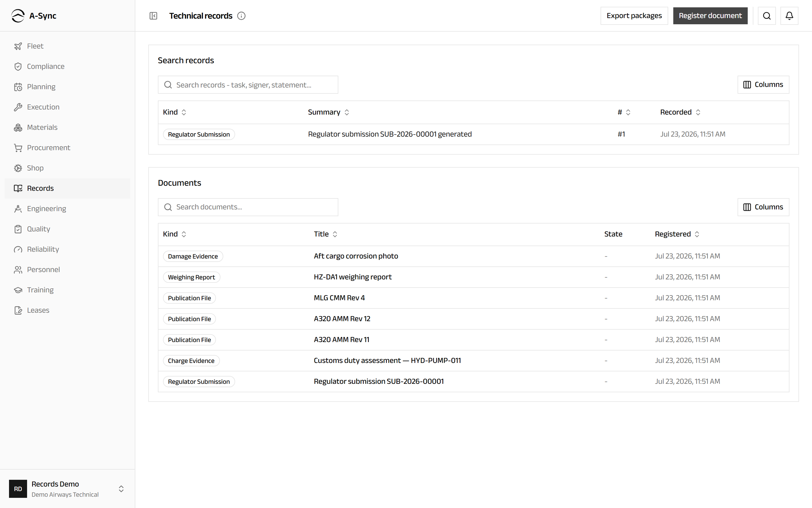Open 'HZ-DA1 weighing report' document
812x508 pixels.
(473, 277)
